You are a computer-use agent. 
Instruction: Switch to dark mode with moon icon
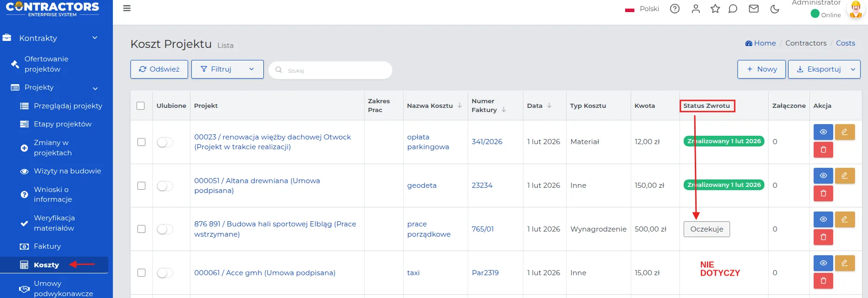(774, 9)
